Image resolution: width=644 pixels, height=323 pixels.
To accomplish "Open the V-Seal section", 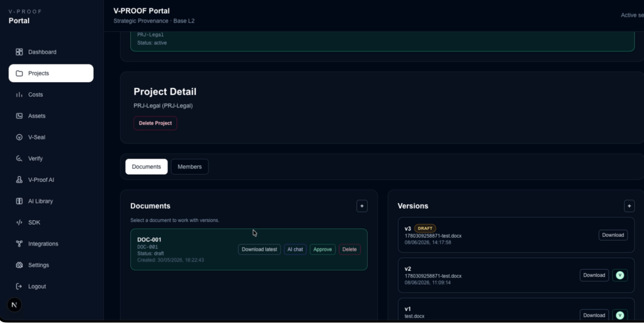I will tap(51, 137).
